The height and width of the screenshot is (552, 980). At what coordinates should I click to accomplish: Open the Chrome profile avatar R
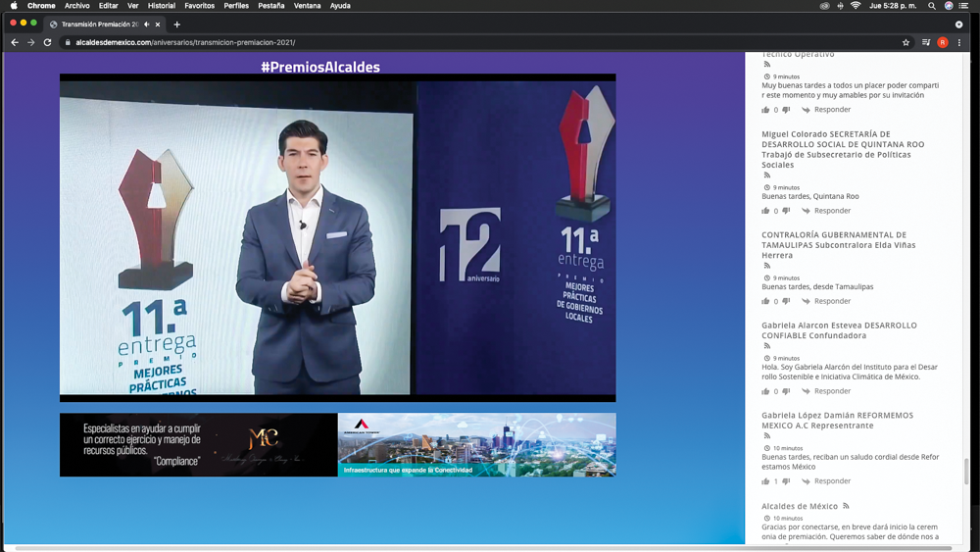(943, 42)
